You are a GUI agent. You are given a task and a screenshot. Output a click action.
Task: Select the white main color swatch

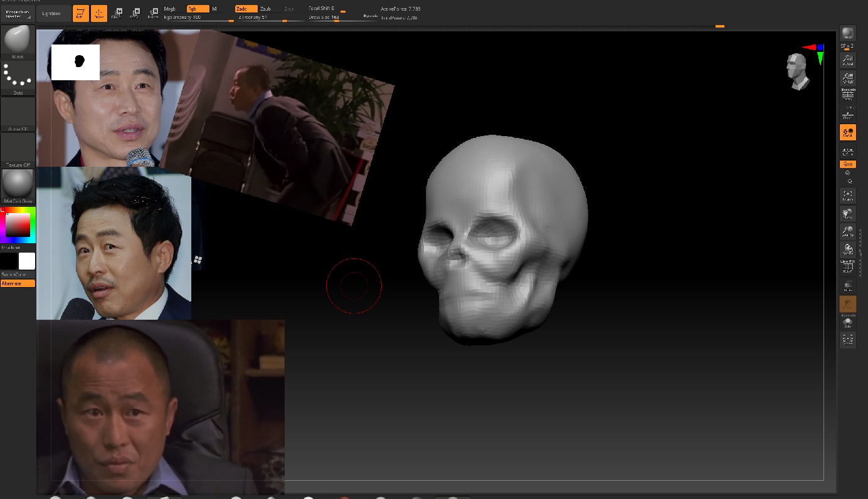pyautogui.click(x=27, y=261)
